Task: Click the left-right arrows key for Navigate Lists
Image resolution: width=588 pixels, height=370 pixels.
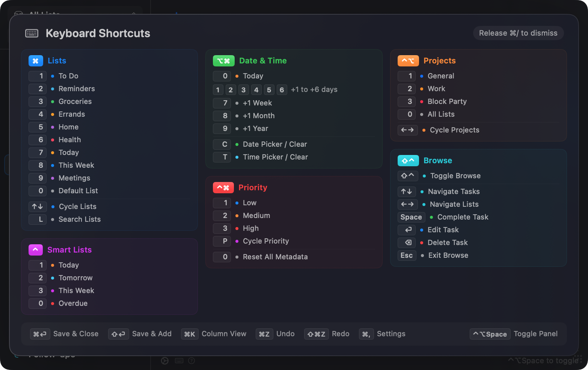Action: point(407,205)
